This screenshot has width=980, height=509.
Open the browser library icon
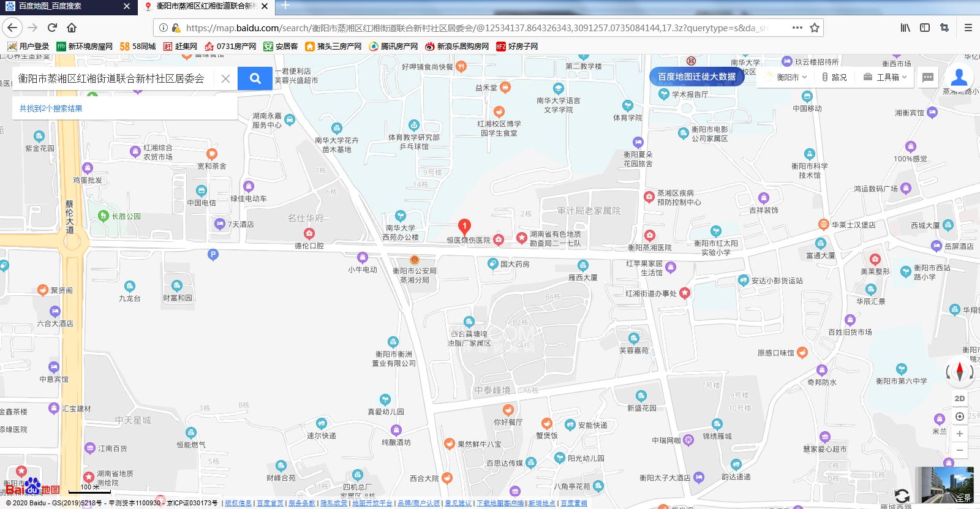coord(905,28)
